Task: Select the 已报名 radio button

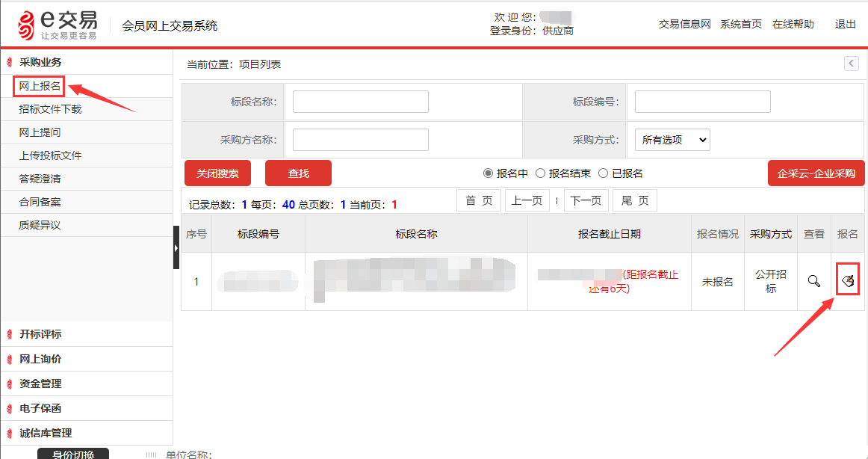Action: click(604, 173)
